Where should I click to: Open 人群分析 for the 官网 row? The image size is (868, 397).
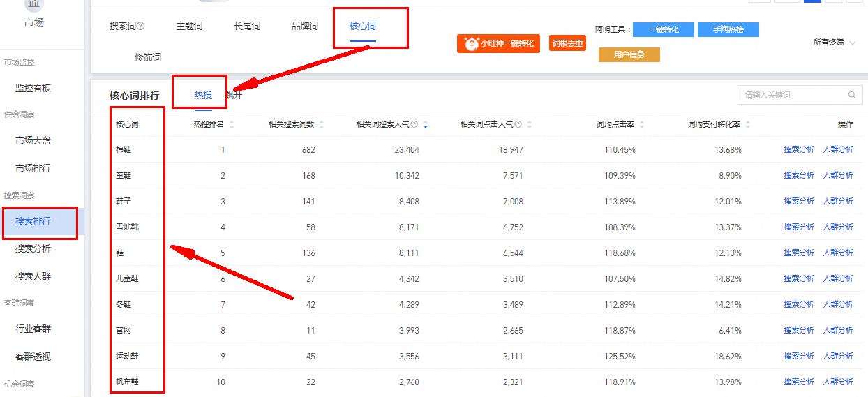pyautogui.click(x=838, y=330)
